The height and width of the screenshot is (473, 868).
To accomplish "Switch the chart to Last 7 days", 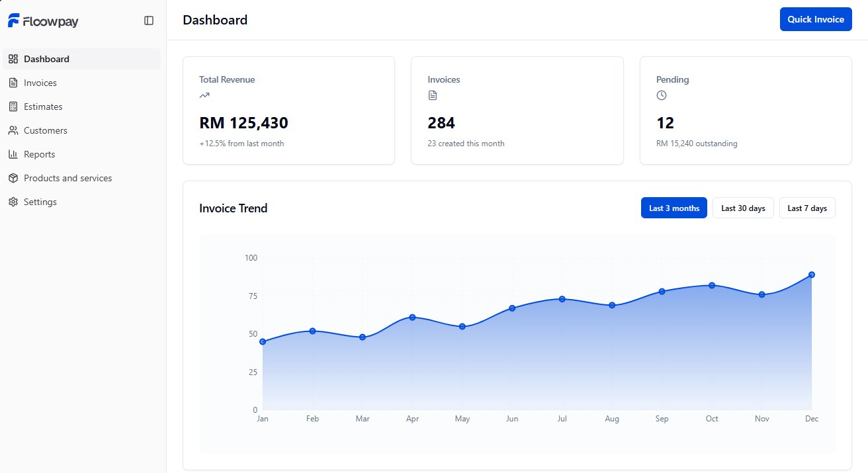I will (x=807, y=208).
